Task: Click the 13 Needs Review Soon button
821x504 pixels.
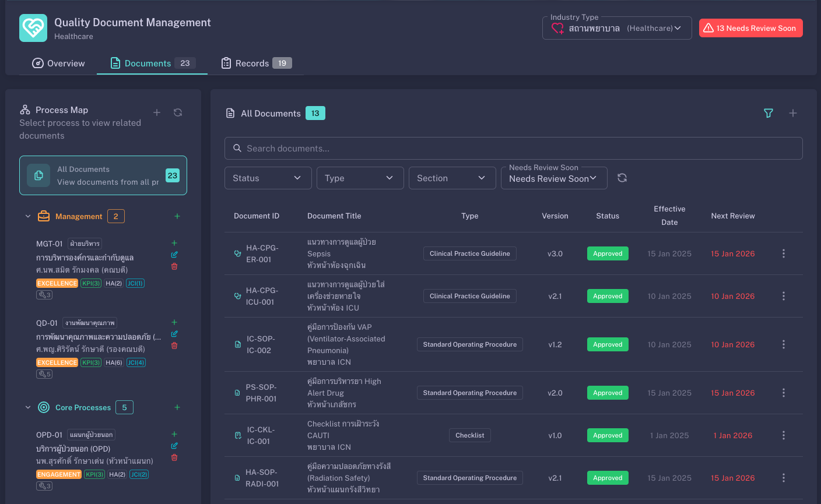Action: (x=750, y=28)
